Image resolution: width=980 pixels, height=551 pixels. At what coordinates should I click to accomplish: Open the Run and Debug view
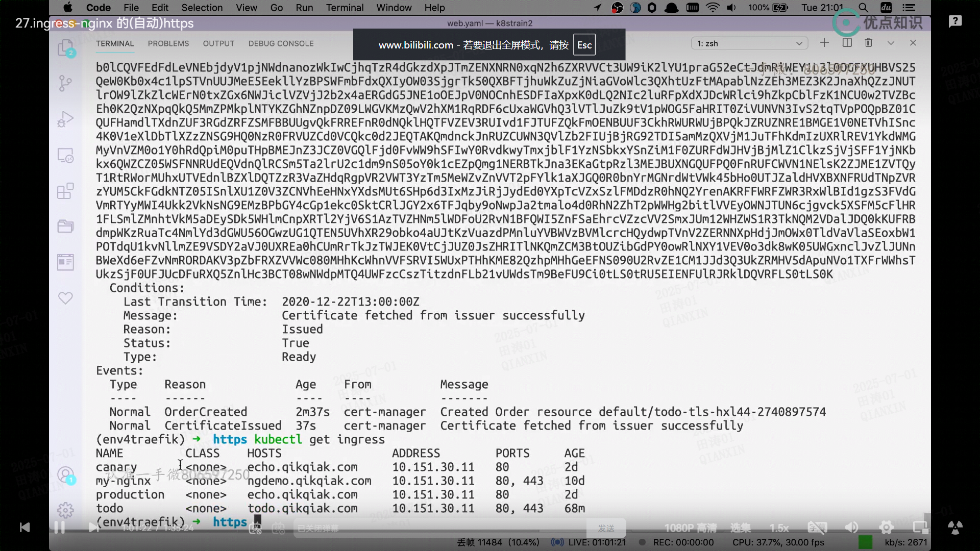pos(65,119)
